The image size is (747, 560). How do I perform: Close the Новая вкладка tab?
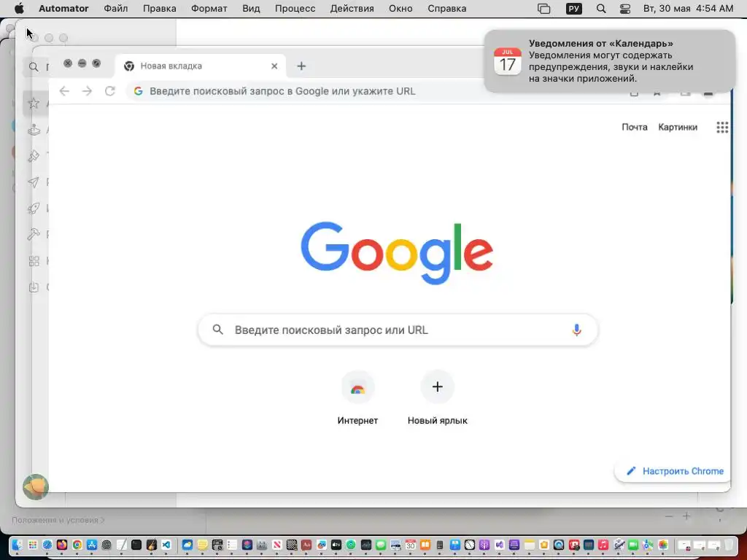pos(274,66)
